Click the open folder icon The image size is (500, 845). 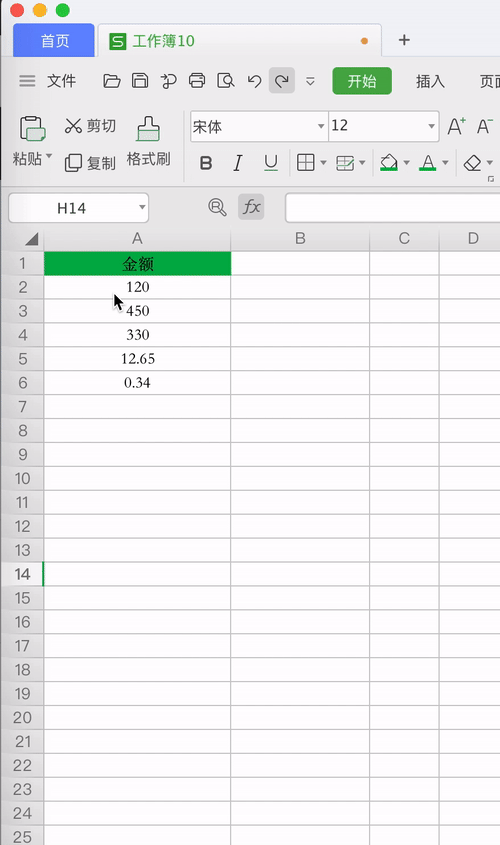(112, 81)
